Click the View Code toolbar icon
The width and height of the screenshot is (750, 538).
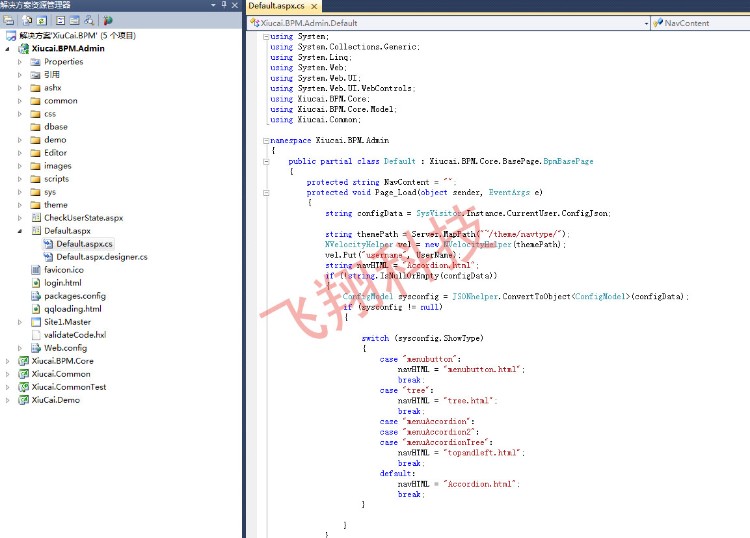point(60,20)
